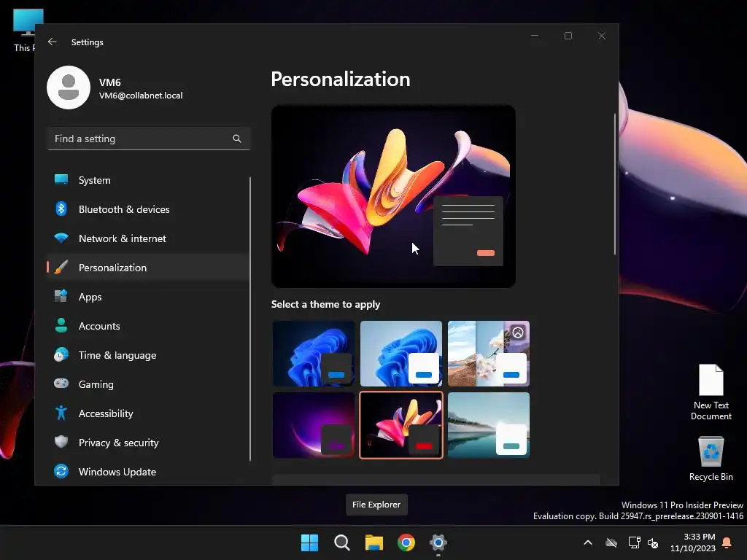Select the Personalization category
The image size is (747, 560).
(x=149, y=268)
